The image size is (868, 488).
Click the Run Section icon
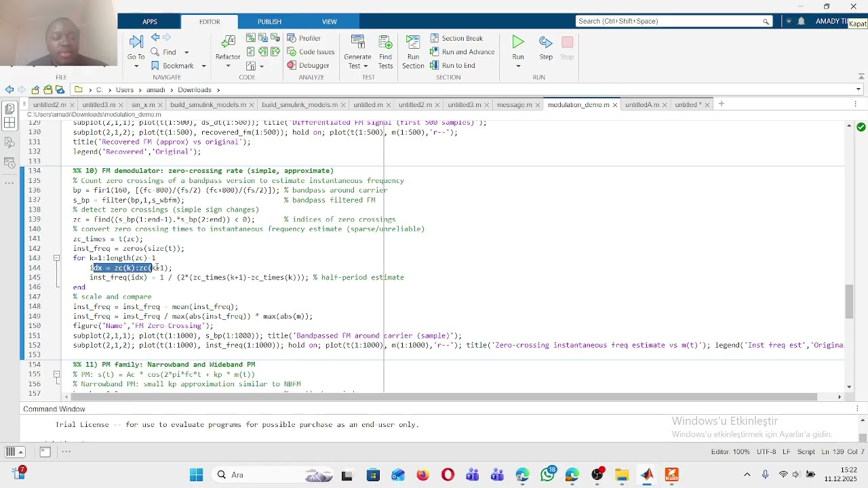(x=413, y=42)
